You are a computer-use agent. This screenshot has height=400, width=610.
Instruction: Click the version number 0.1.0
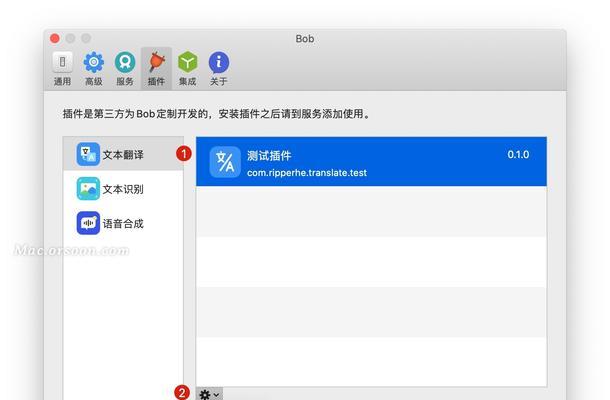click(x=518, y=154)
